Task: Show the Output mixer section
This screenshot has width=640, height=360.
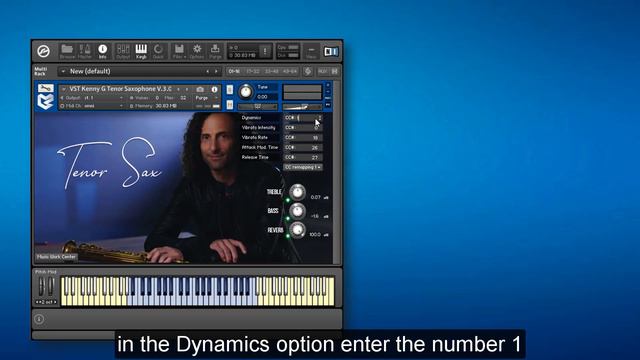Action: 123,51
